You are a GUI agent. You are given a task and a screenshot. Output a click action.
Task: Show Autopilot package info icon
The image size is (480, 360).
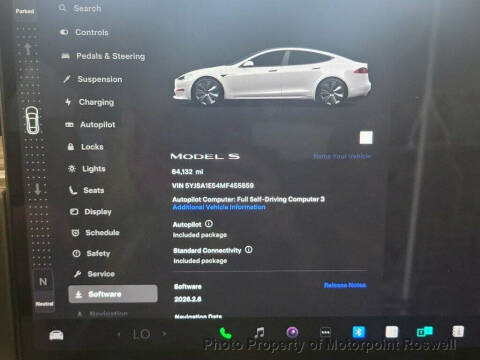tap(209, 224)
